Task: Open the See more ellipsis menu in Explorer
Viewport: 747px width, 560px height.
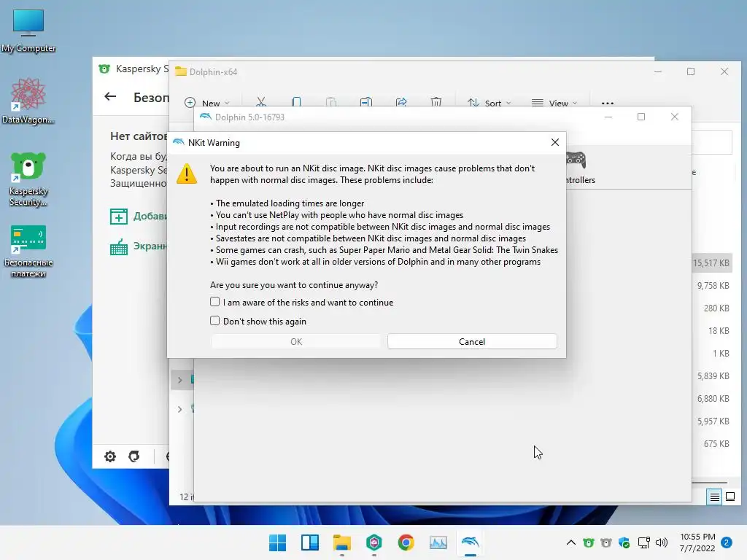Action: [608, 103]
